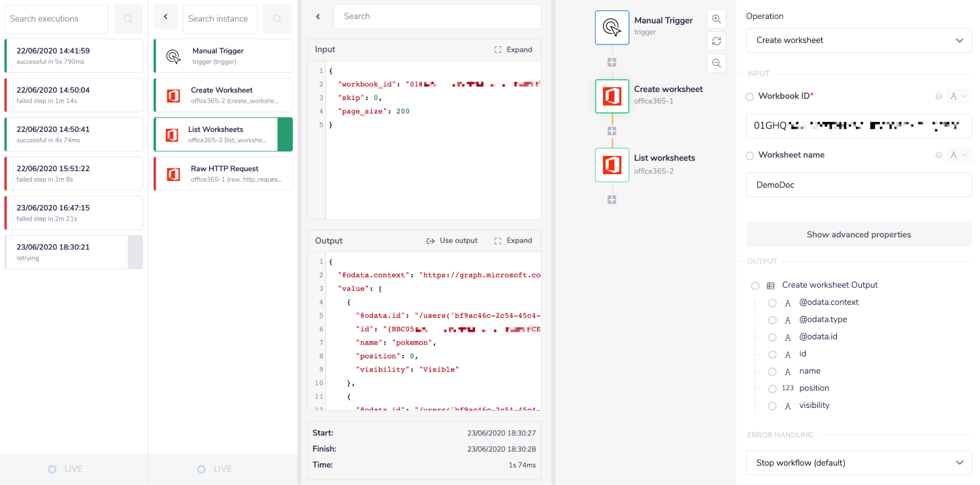The width and height of the screenshot is (980, 485).
Task: Select the @odata.context output radio button
Action: click(x=772, y=302)
